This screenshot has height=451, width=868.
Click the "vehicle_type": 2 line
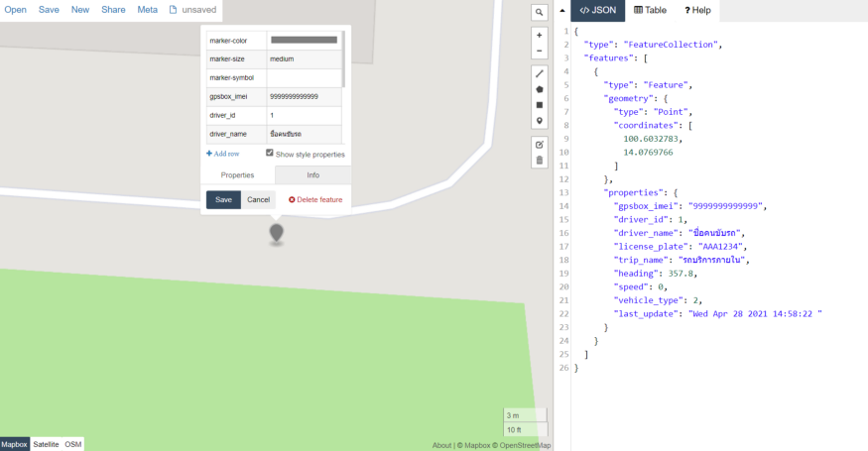click(658, 300)
